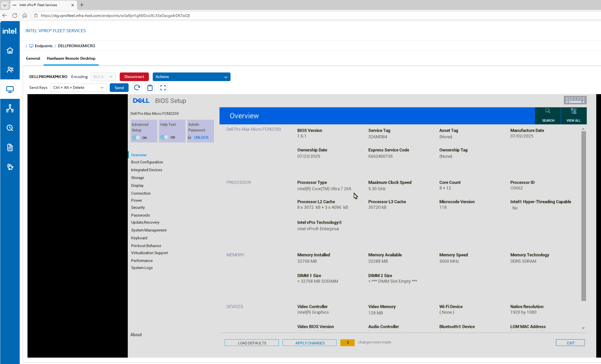The image size is (601, 364).
Task: Open the network topology icon in sidebar
Action: tap(10, 108)
